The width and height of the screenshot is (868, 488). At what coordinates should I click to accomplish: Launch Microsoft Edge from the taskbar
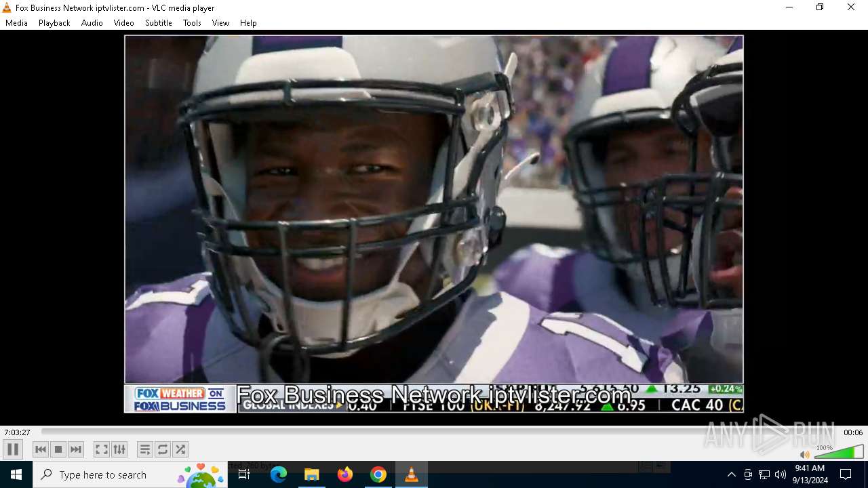click(279, 474)
